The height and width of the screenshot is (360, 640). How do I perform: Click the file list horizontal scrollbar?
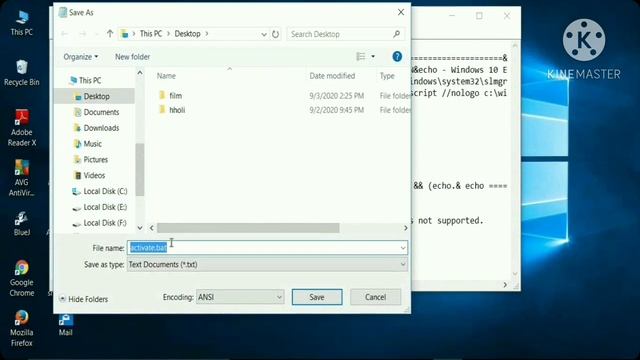tap(248, 228)
